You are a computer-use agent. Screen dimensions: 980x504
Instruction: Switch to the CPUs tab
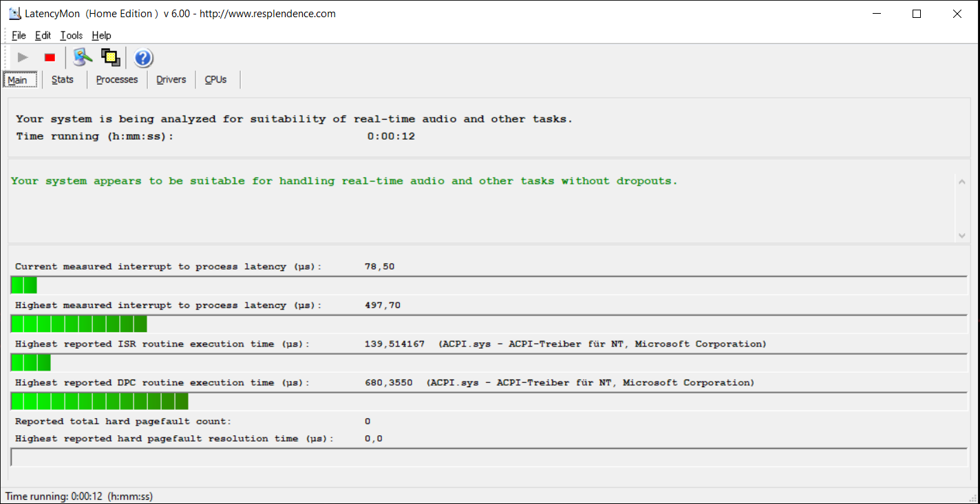[215, 80]
